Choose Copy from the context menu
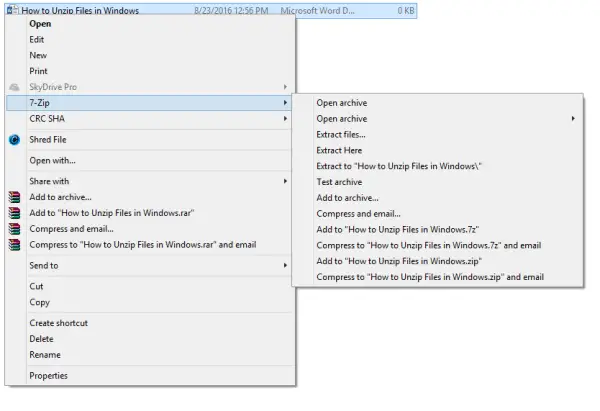Image resolution: width=600 pixels, height=411 pixels. point(150,302)
